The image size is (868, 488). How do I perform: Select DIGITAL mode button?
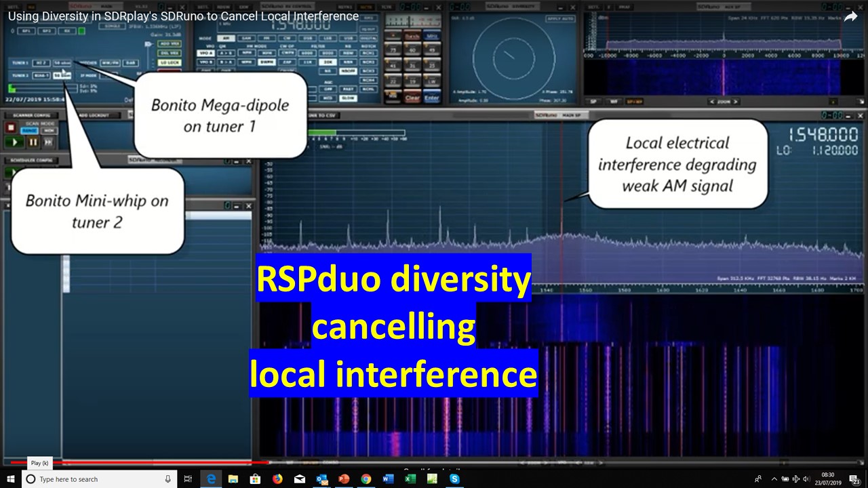[368, 38]
